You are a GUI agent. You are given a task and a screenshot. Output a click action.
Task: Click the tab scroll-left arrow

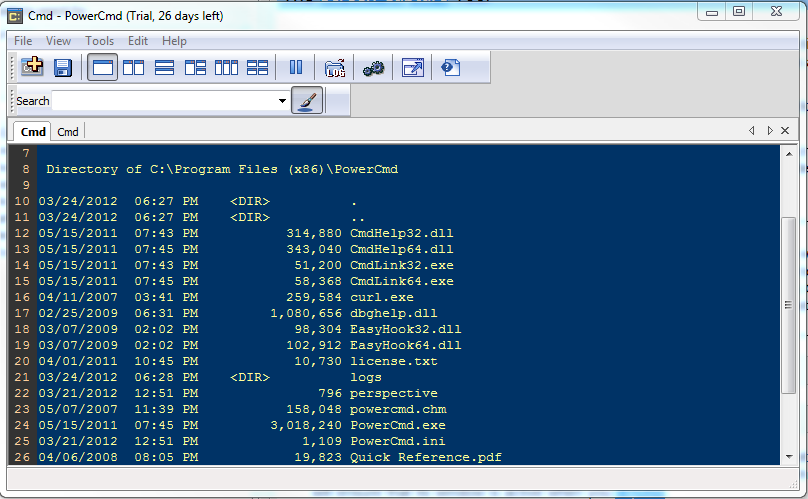point(752,130)
